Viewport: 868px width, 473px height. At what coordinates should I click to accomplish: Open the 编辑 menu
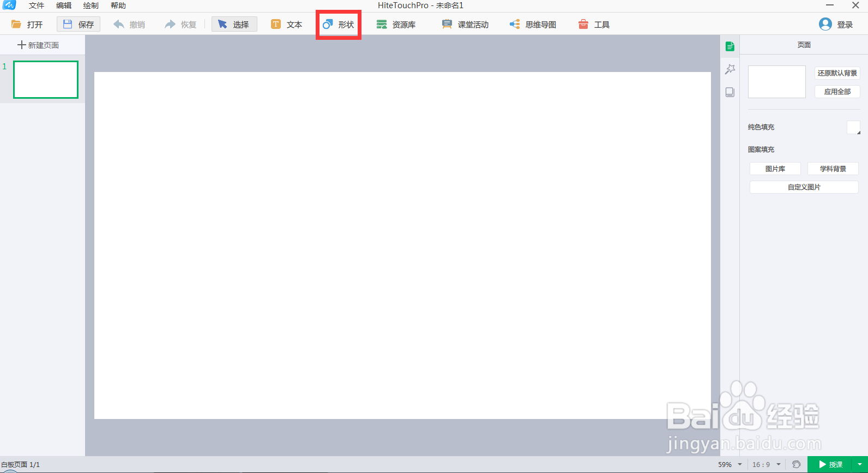coord(64,5)
